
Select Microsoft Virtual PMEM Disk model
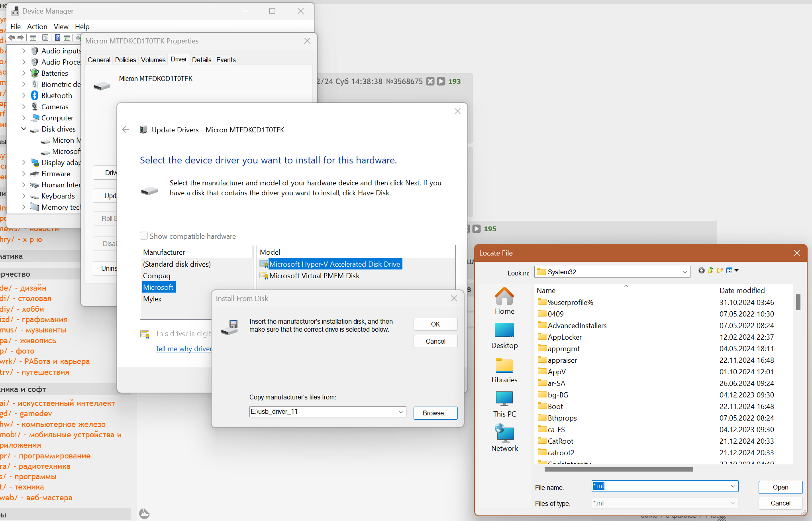[314, 276]
